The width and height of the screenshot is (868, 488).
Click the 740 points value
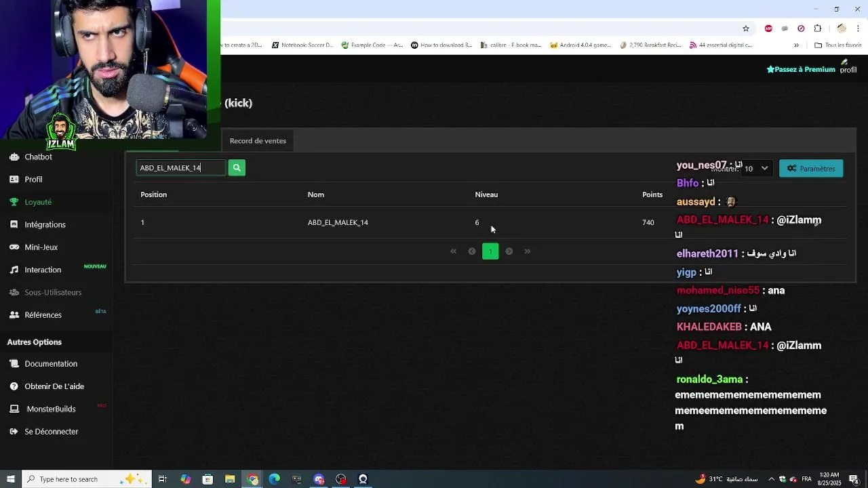(648, 222)
